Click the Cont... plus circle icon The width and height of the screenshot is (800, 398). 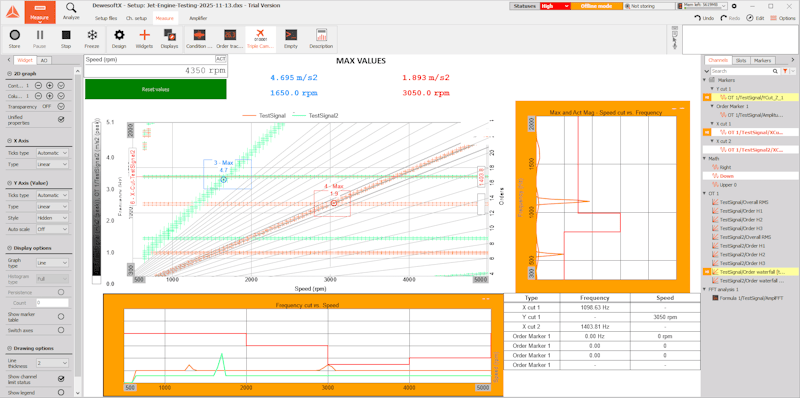(x=49, y=85)
